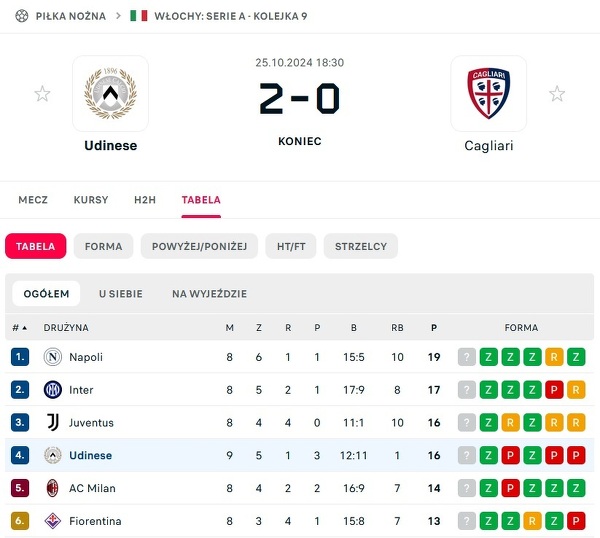Click AC Milan logo in table
Viewport: 600px width, 538px height.
pyautogui.click(x=53, y=488)
